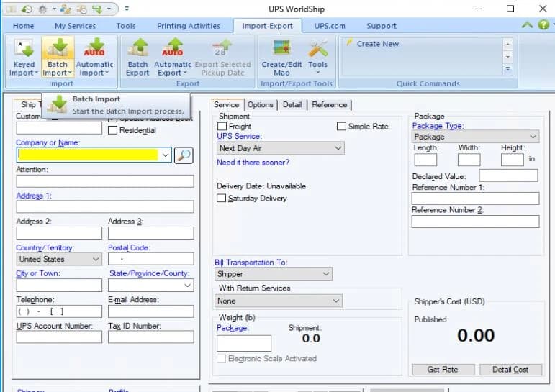This screenshot has width=555, height=392.
Task: Click the first leftmost quick toolbar icon
Action: [12, 9]
